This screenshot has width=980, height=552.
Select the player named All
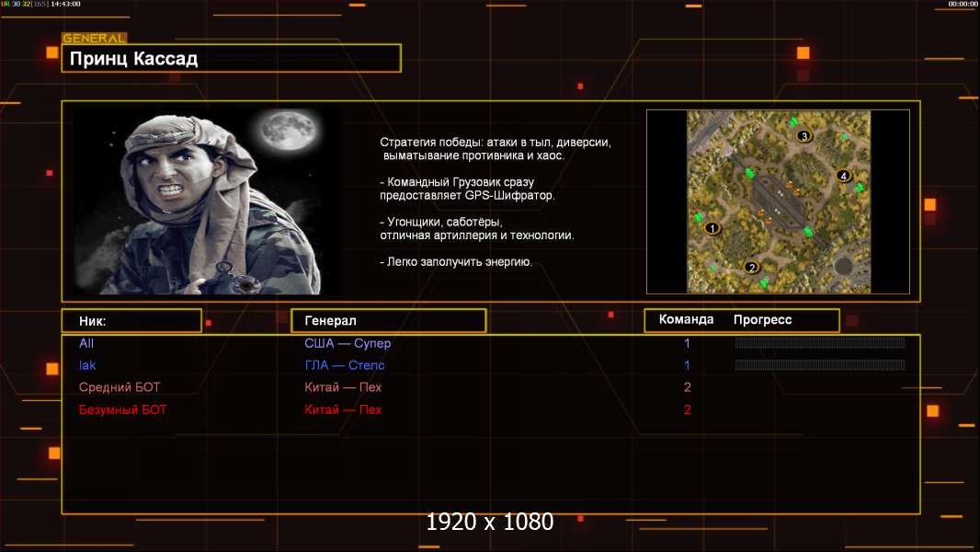click(x=86, y=343)
